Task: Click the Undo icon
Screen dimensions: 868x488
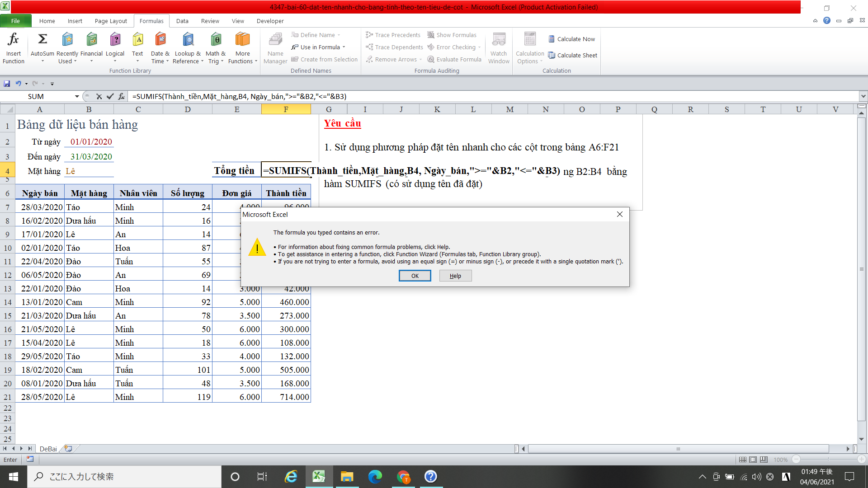Action: click(x=18, y=84)
